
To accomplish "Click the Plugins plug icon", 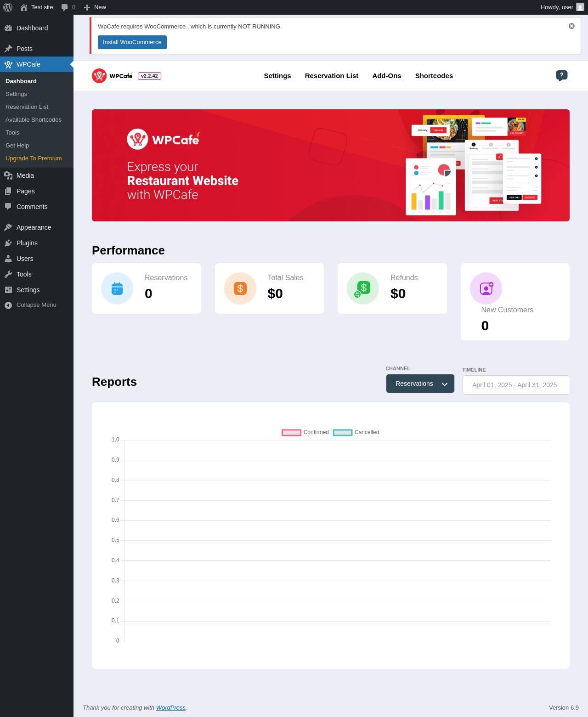I will pyautogui.click(x=8, y=243).
